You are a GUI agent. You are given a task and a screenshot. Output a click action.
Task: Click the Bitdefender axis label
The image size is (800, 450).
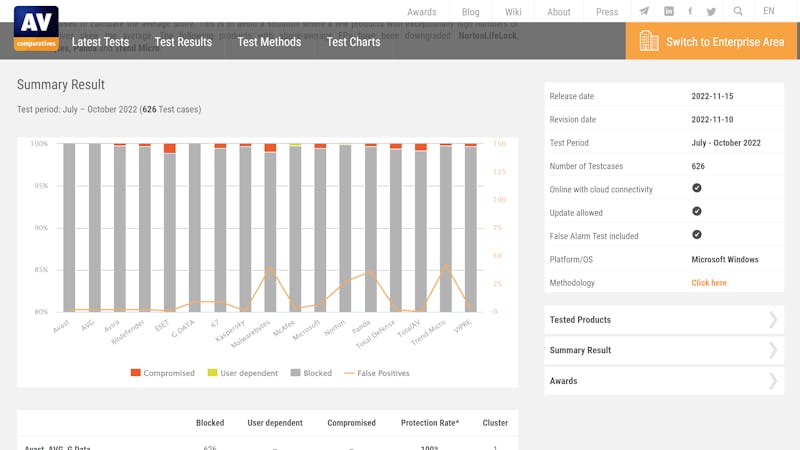pyautogui.click(x=128, y=332)
